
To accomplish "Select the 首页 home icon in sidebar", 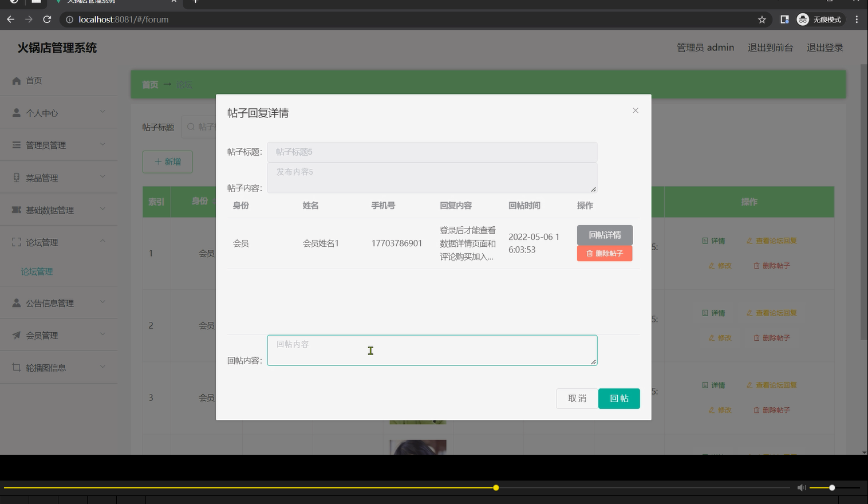I will 17,80.
